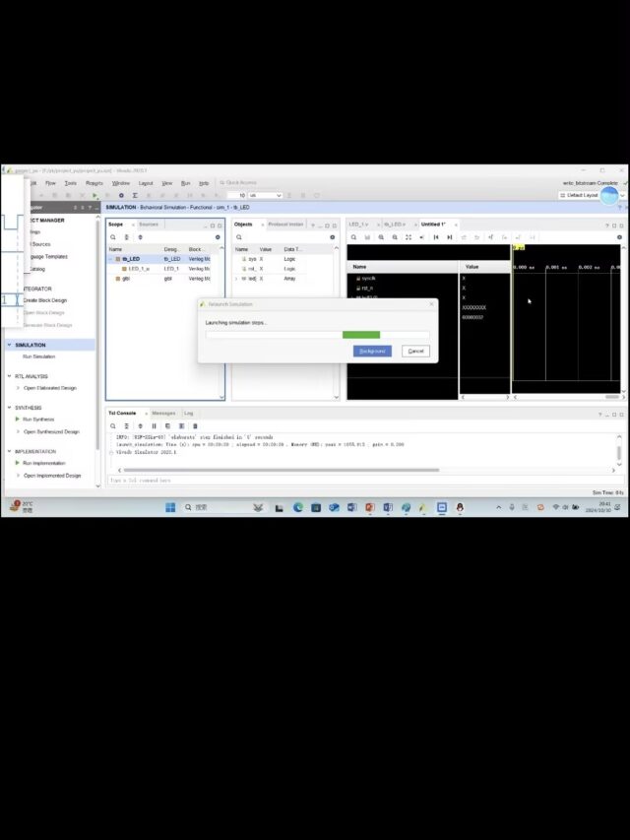Click the Background button
Screen dimensions: 630x840
tap(372, 352)
